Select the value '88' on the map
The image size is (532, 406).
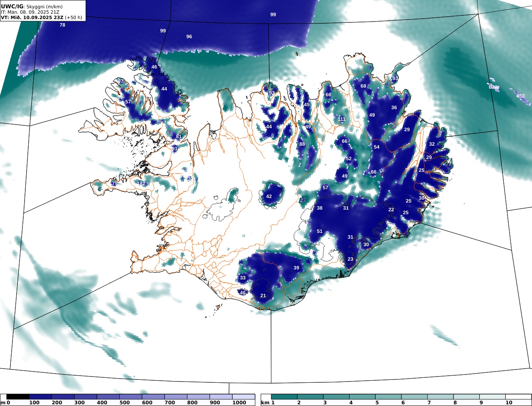click(302, 144)
